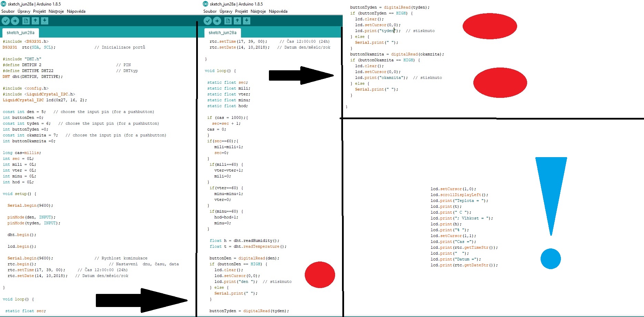
Task: Click the 'void setup()' line in editor
Action: click(19, 194)
